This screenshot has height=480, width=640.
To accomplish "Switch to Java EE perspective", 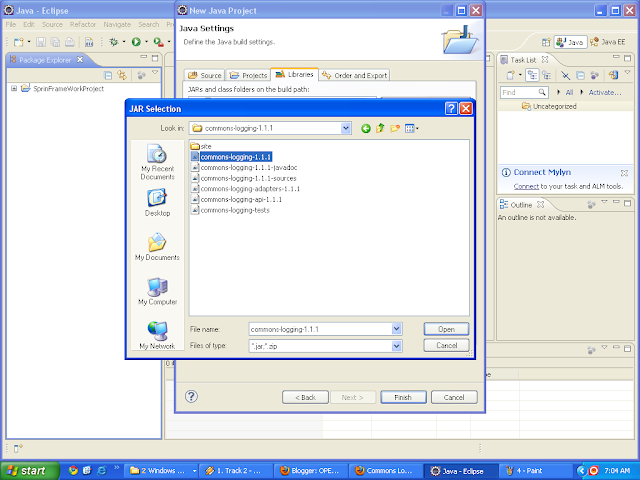I will pos(608,42).
